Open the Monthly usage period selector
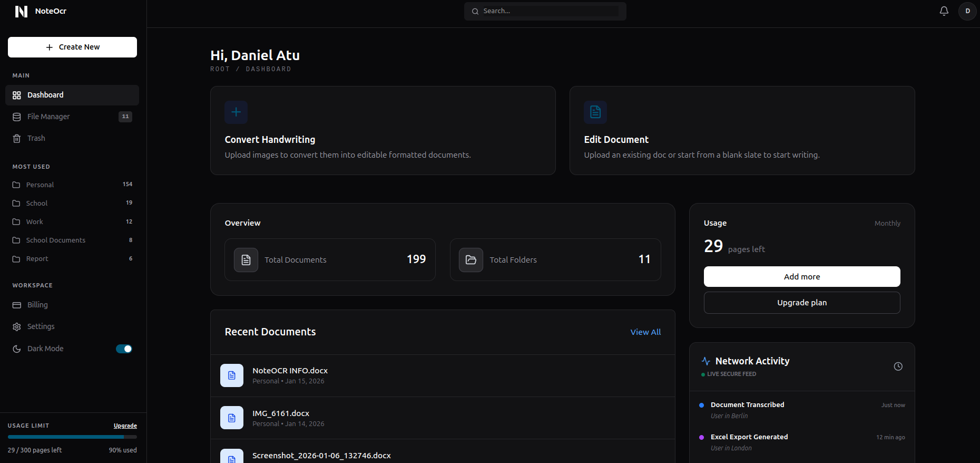This screenshot has width=980, height=463. [887, 224]
